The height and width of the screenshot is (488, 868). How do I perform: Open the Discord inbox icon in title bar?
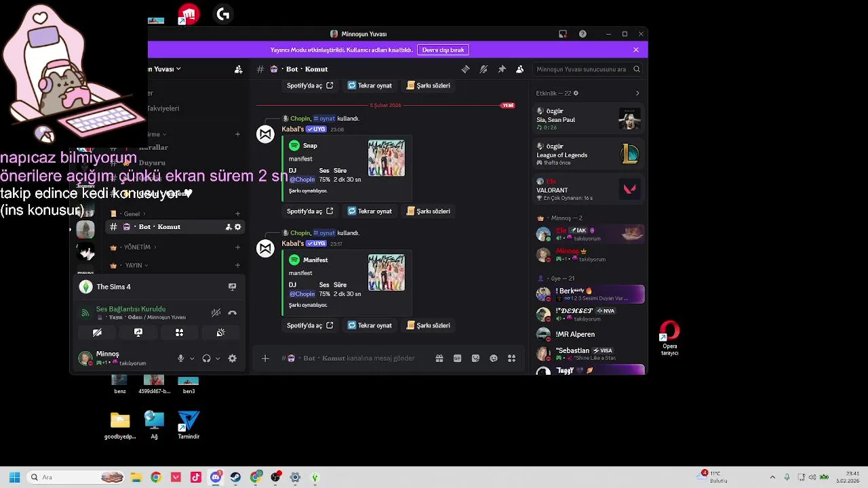[563, 34]
